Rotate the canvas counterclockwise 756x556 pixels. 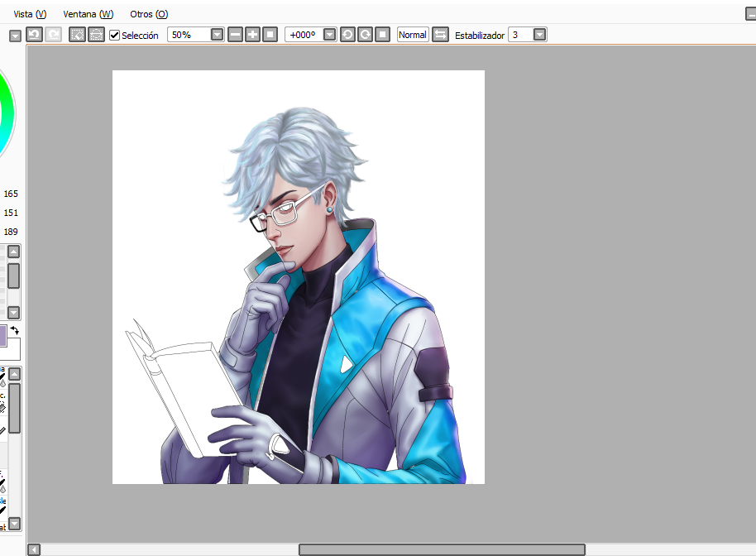pyautogui.click(x=347, y=35)
